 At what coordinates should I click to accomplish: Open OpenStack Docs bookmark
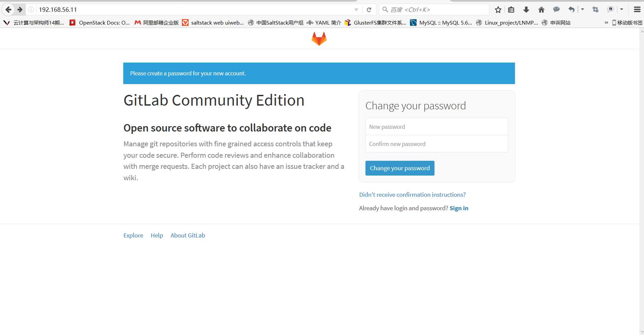coord(99,23)
